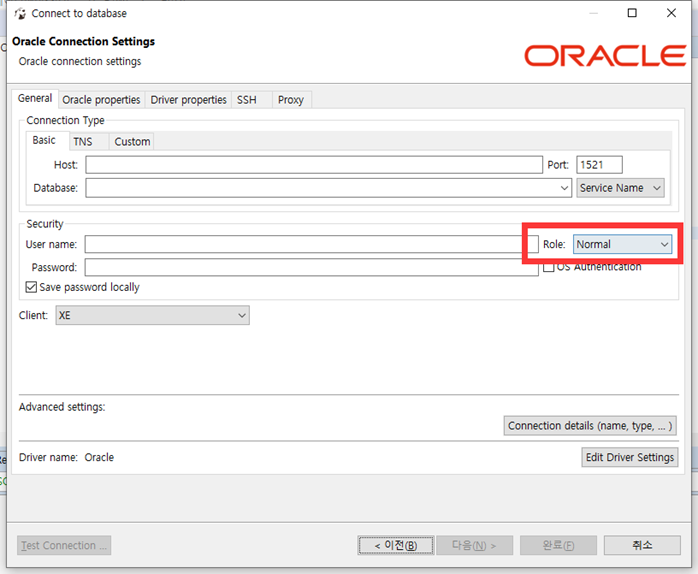Uncheck Save password locally
The width and height of the screenshot is (698, 574).
[31, 287]
